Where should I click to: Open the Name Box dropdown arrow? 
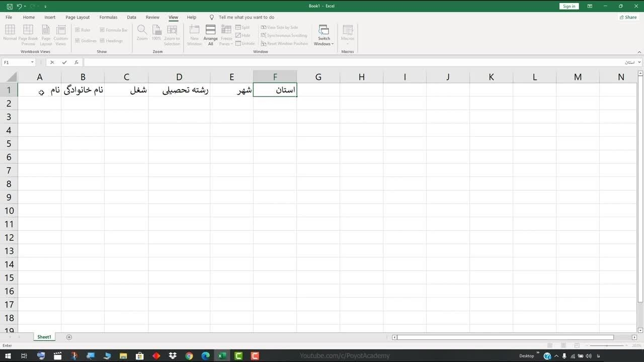pyautogui.click(x=32, y=62)
